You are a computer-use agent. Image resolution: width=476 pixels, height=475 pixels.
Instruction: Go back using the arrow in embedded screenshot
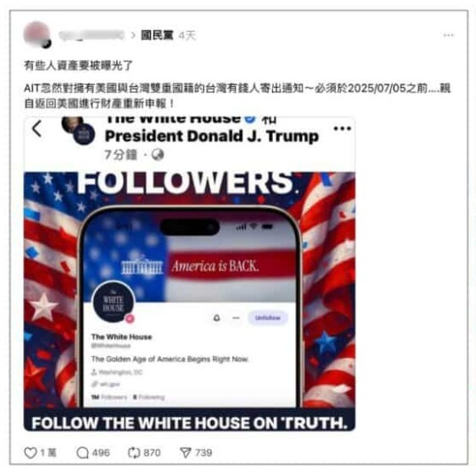(x=37, y=128)
